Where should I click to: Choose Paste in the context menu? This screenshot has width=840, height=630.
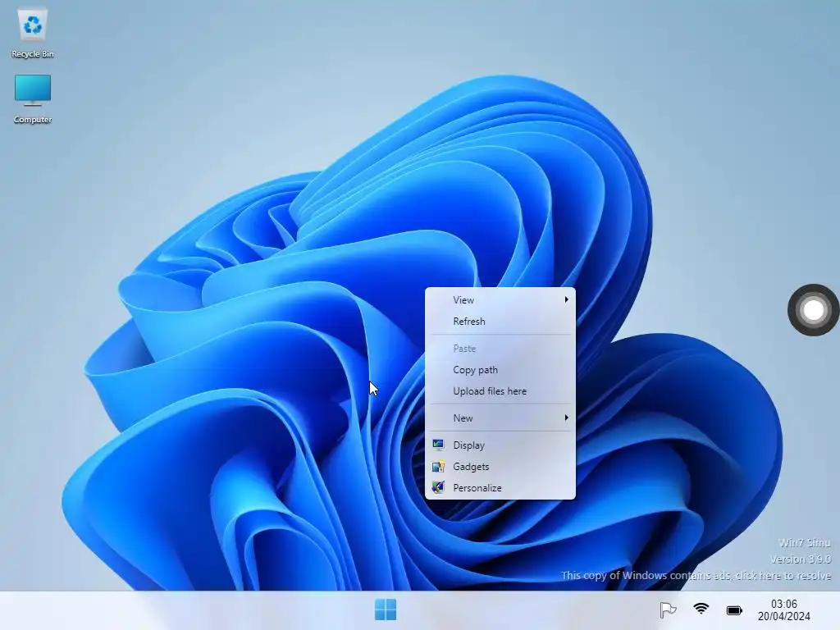(x=500, y=348)
